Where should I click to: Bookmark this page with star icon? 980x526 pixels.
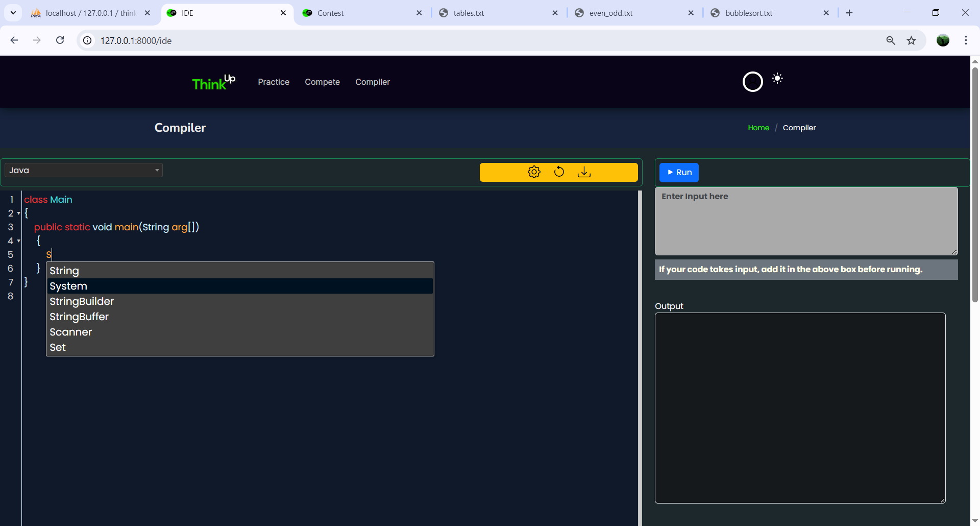(x=912, y=40)
